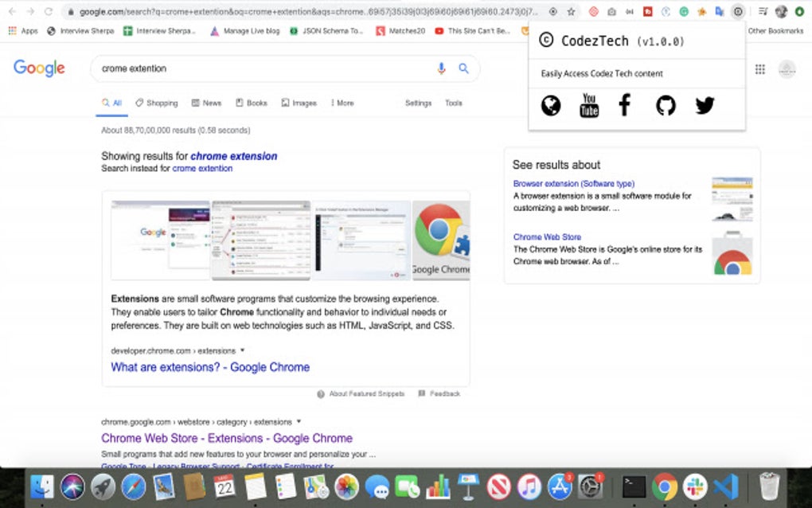812x508 pixels.
Task: Open the globe website icon in CodezTech popup
Action: pos(550,106)
